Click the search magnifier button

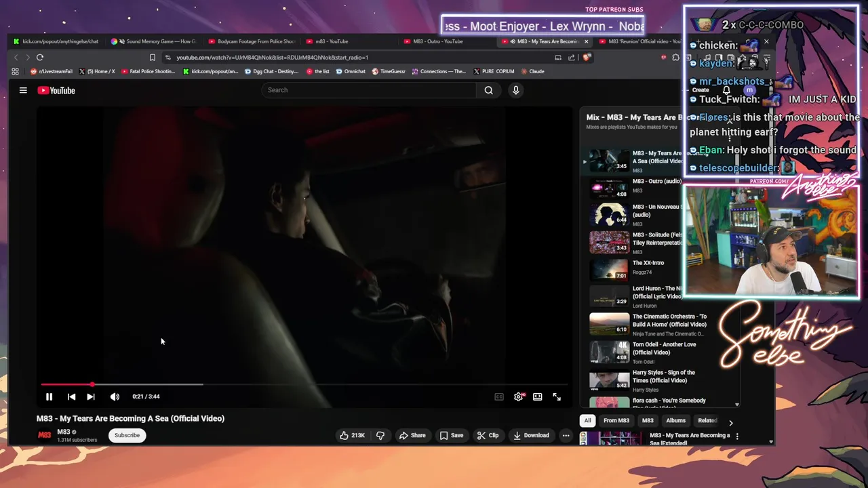click(488, 90)
